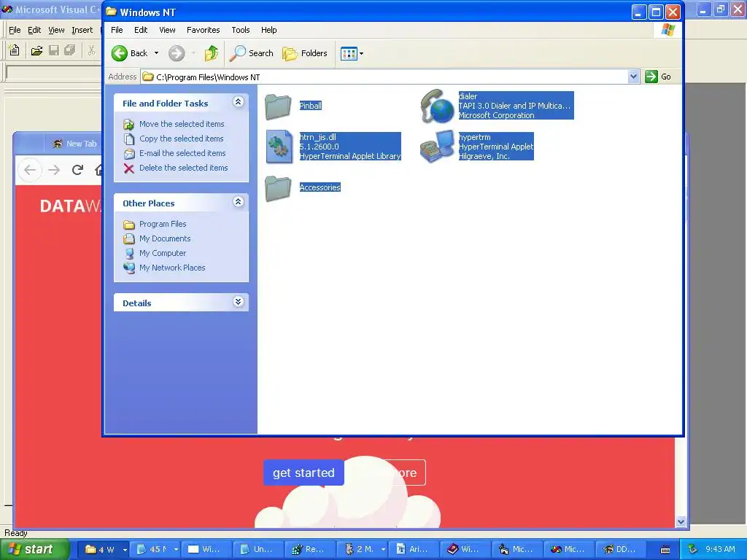The image size is (747, 560).
Task: Select the hypertrm application icon
Action: pyautogui.click(x=437, y=147)
